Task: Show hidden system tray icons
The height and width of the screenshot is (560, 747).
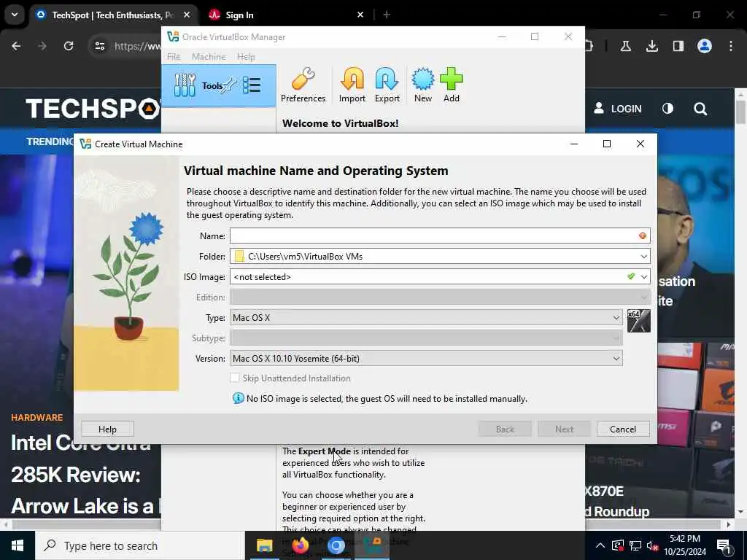Action: [x=600, y=545]
